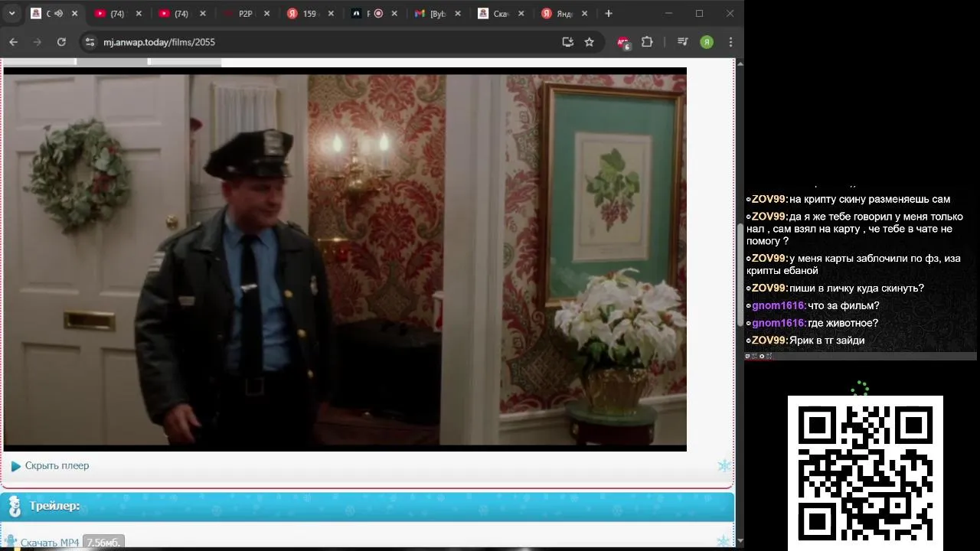980x551 pixels.
Task: Open the green Chrome profile avatar
Action: click(x=707, y=42)
